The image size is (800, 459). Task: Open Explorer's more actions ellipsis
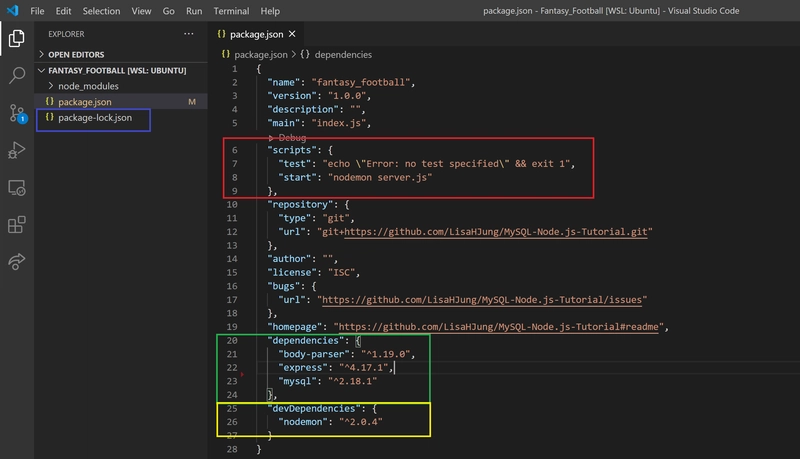[189, 34]
